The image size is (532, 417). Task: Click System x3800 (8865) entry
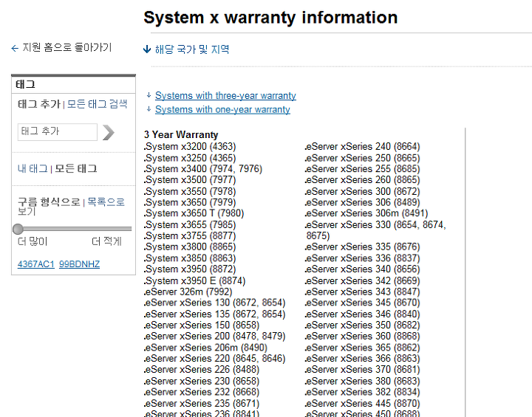(190, 247)
